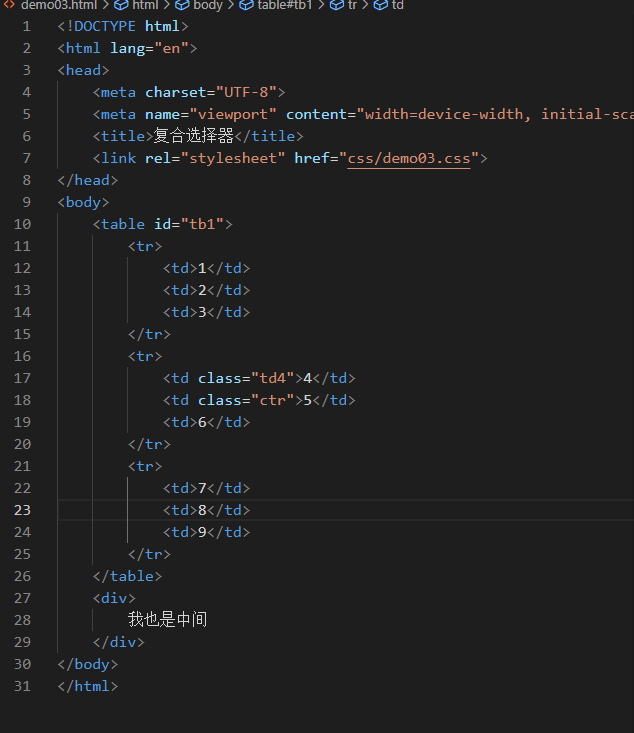This screenshot has width=634, height=733.
Task: Click the opening <body> tag
Action: coord(83,202)
